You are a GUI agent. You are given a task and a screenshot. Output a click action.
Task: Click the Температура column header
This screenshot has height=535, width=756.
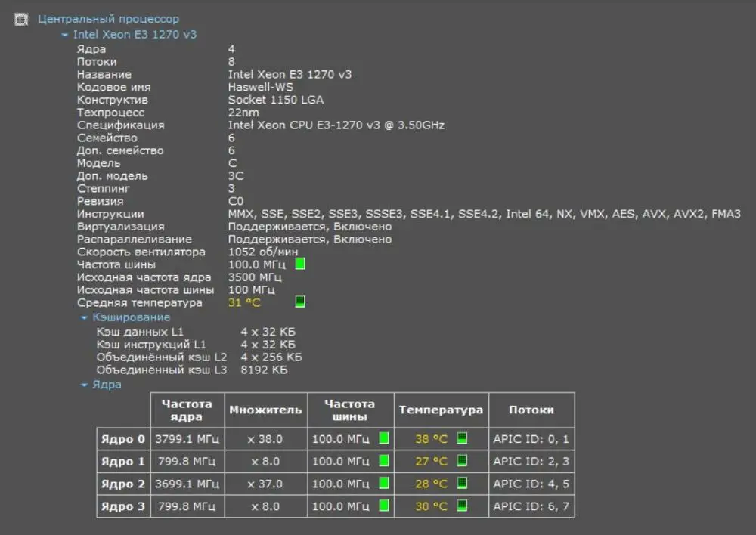(441, 410)
